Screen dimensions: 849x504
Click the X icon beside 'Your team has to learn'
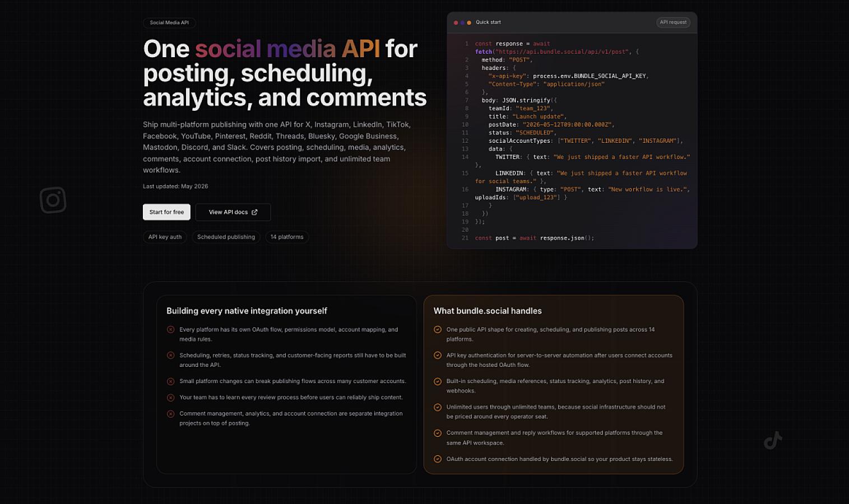[x=170, y=398]
